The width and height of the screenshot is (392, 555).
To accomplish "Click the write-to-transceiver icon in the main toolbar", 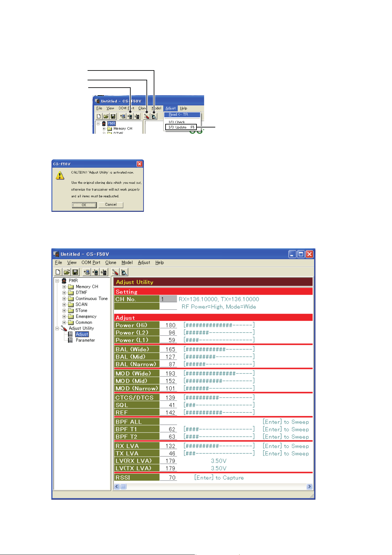I will coord(95,272).
